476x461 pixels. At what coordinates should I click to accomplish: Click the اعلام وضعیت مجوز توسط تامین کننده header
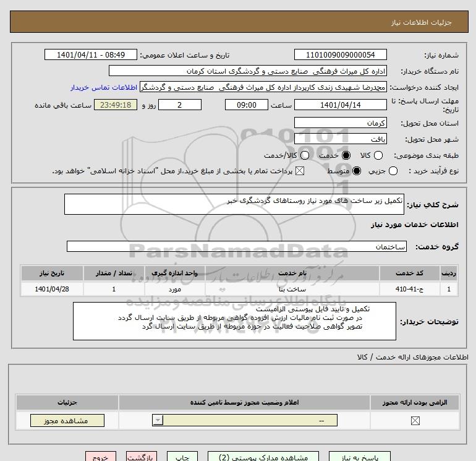point(244,402)
